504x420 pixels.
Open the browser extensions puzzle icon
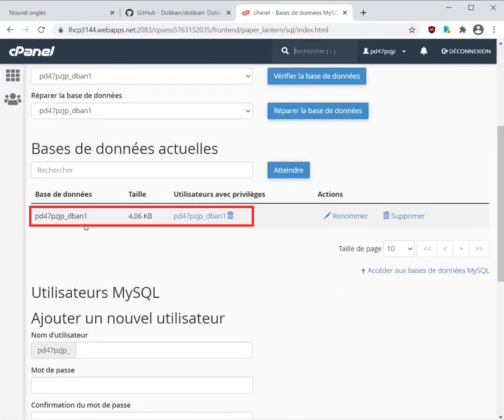tap(463, 30)
